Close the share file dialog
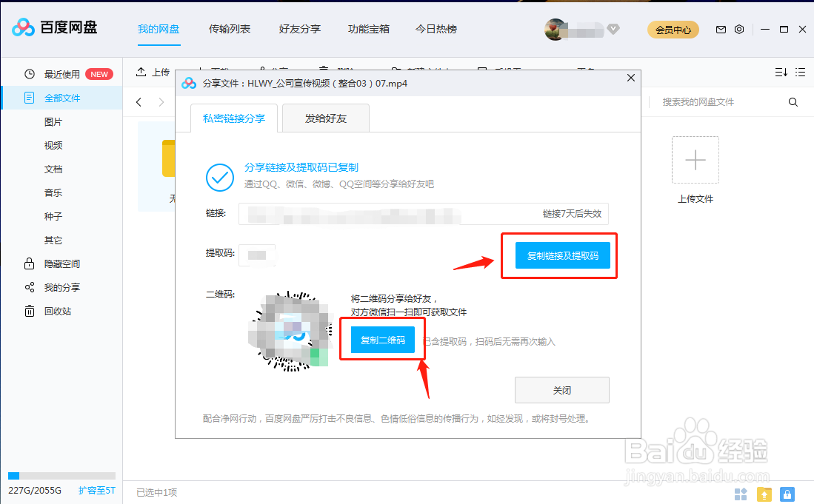This screenshot has height=504, width=814. click(631, 78)
